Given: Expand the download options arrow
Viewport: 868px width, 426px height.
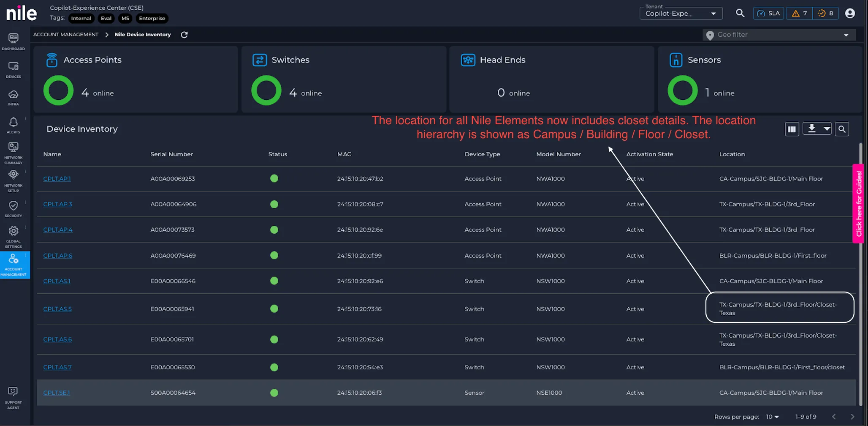Looking at the screenshot, I should tap(827, 128).
